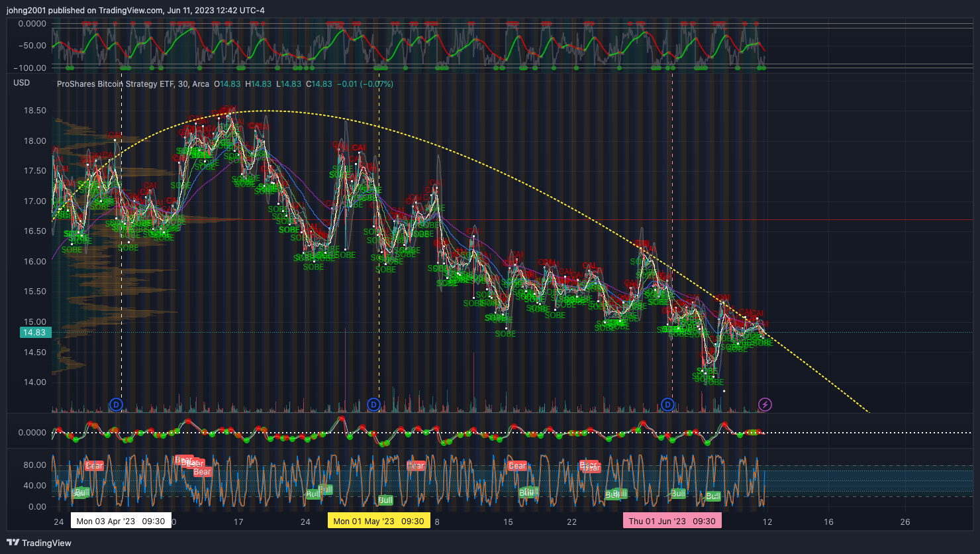
Task: Select the 14.83 current price label
Action: [34, 332]
